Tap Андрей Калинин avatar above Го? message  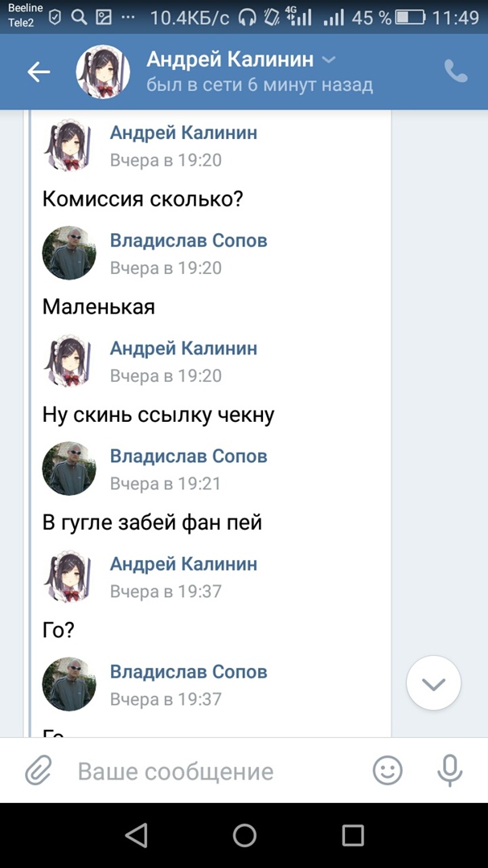(x=69, y=575)
